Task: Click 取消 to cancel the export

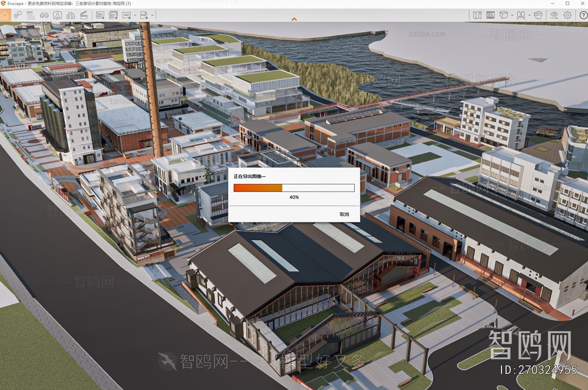Action: (344, 214)
